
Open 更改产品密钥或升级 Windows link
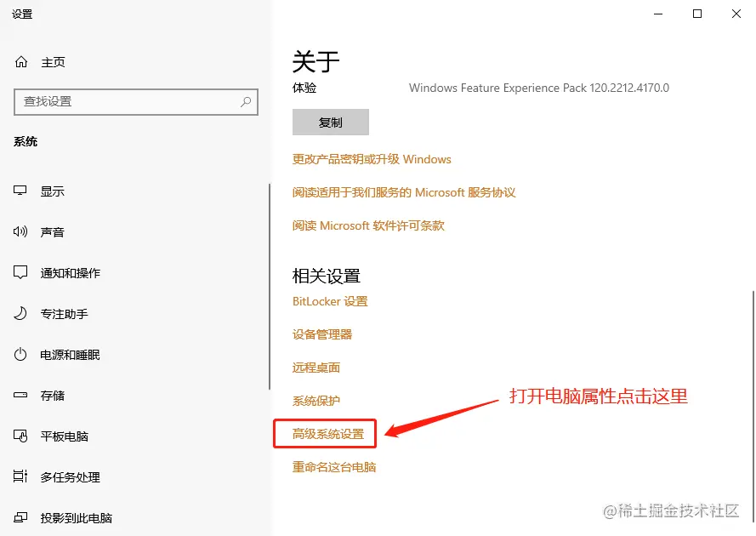tap(372, 159)
